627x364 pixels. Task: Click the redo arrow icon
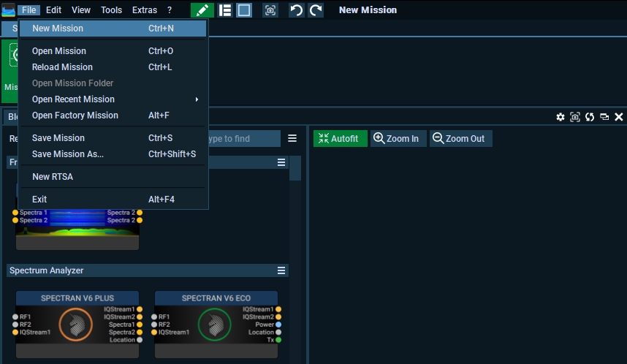click(316, 10)
